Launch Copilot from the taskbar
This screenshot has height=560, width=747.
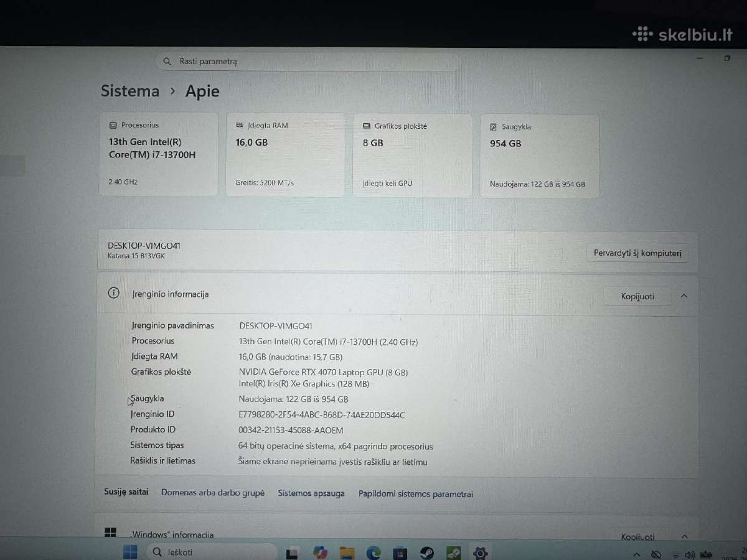point(320,553)
